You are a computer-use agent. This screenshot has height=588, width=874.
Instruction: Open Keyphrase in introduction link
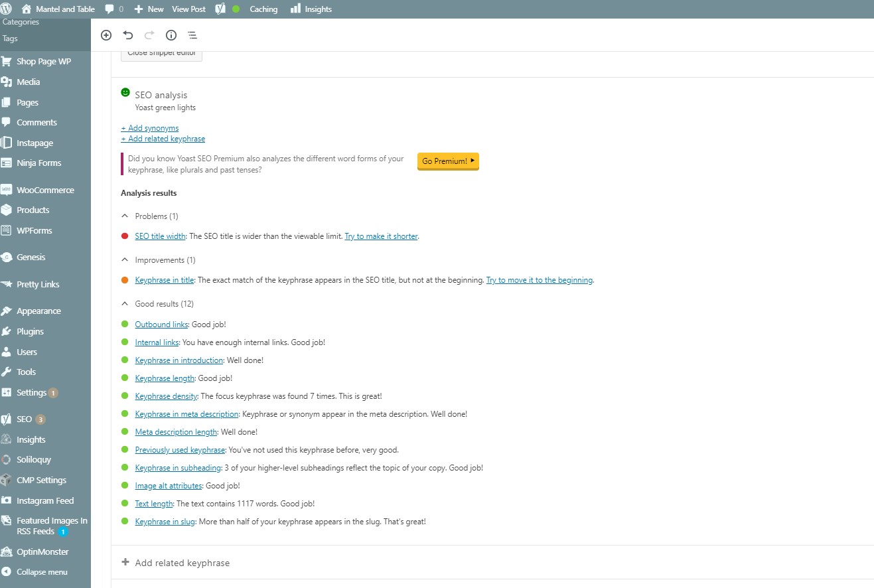pos(179,360)
